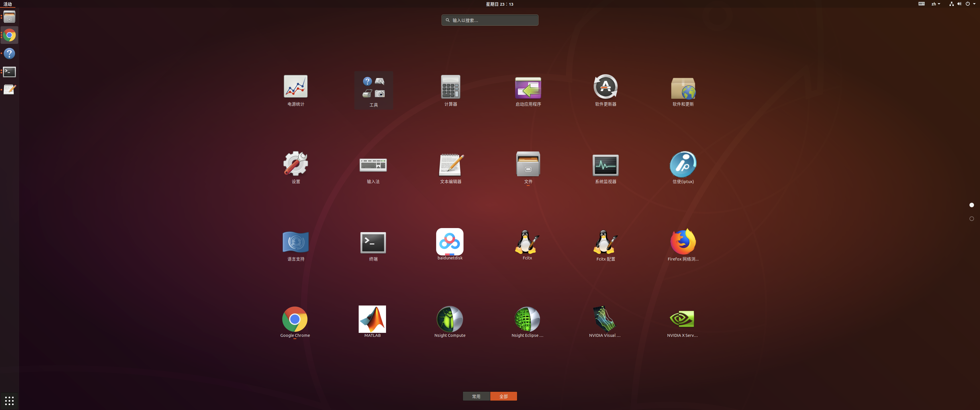Launch the MATLAB application
Image resolution: width=980 pixels, height=410 pixels.
point(372,319)
